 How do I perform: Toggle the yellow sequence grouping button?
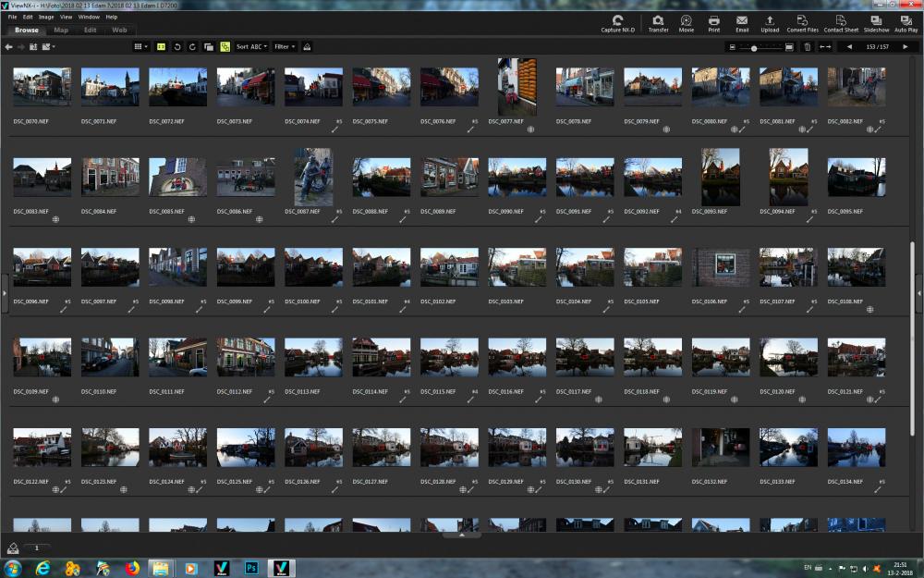point(225,46)
